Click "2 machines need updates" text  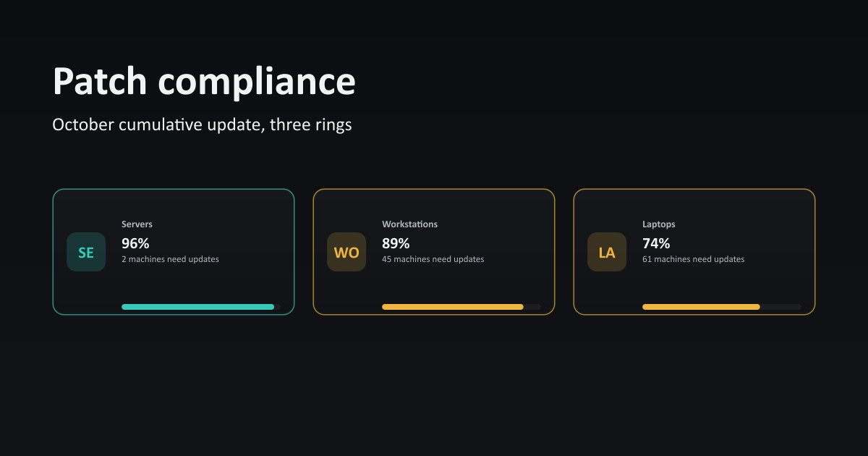point(170,259)
